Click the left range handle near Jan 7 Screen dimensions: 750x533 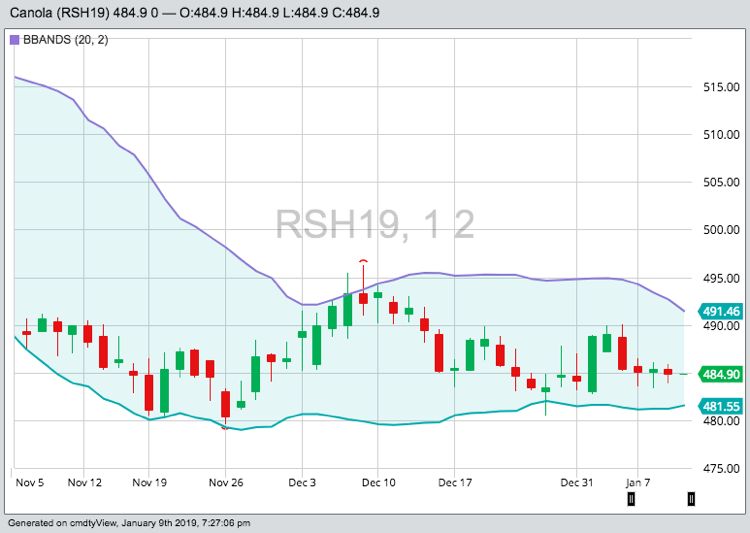[631, 499]
